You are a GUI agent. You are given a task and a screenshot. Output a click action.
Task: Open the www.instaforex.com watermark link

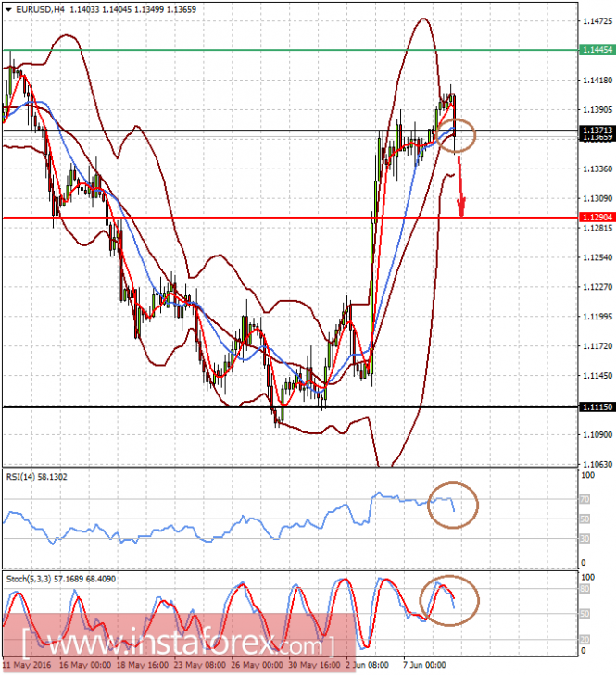[x=178, y=644]
